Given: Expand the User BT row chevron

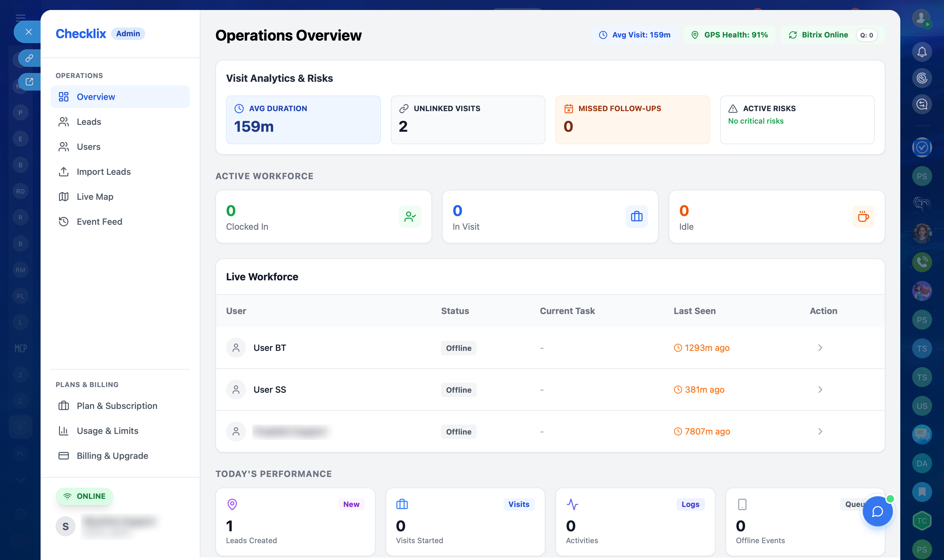Looking at the screenshot, I should click(820, 347).
